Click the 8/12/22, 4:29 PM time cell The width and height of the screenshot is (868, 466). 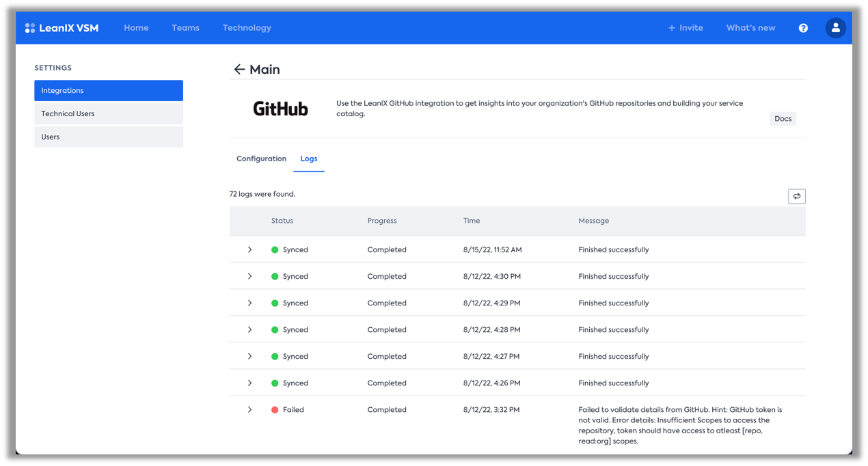click(492, 303)
